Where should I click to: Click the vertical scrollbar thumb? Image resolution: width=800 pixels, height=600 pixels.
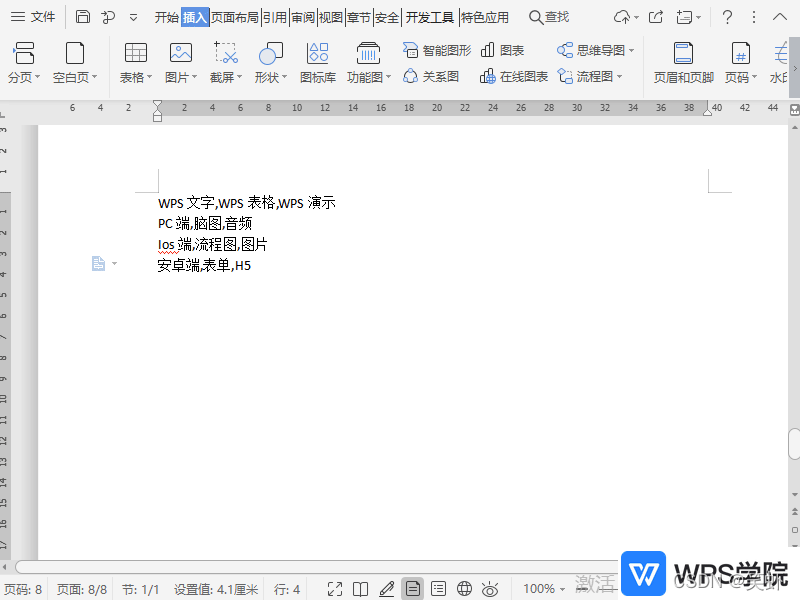794,444
